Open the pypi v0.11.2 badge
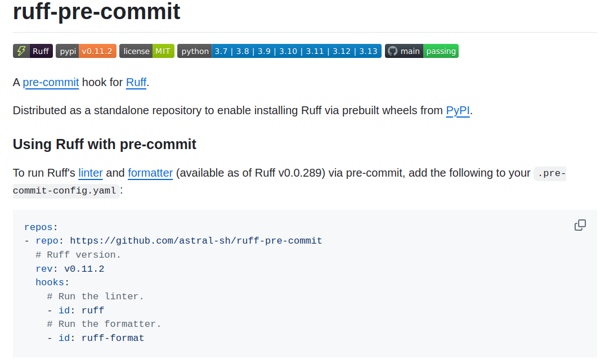 (86, 51)
